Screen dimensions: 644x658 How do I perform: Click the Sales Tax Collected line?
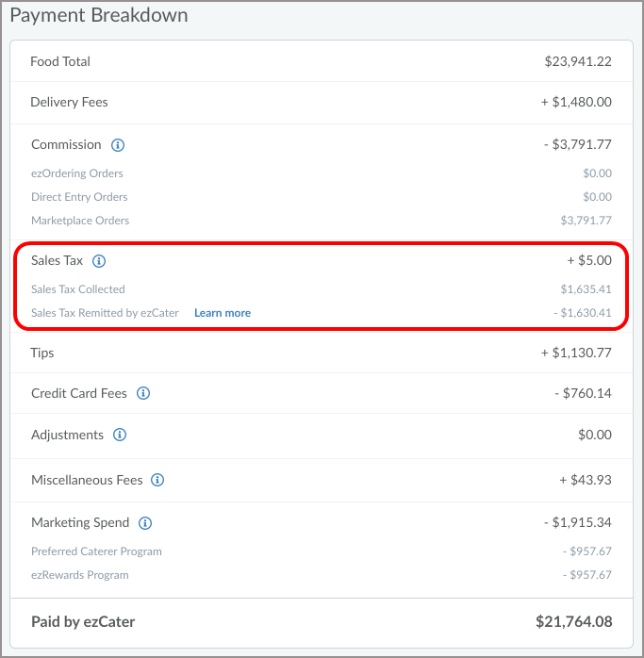[78, 289]
